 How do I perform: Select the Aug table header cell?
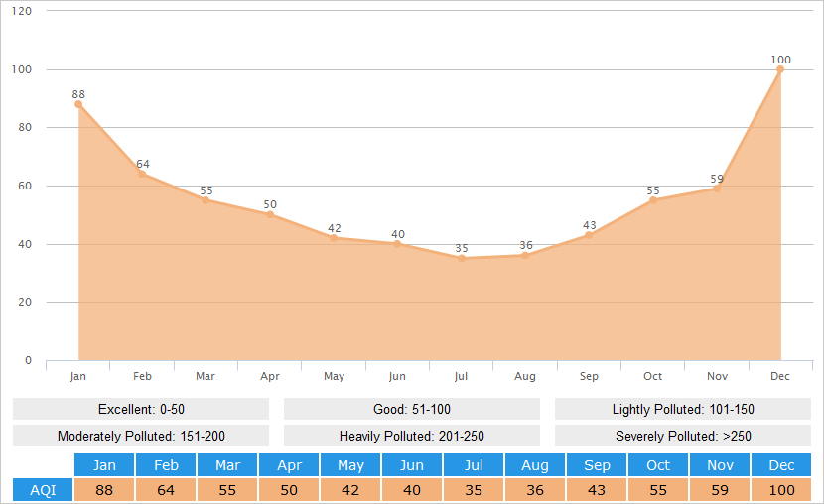tap(535, 465)
